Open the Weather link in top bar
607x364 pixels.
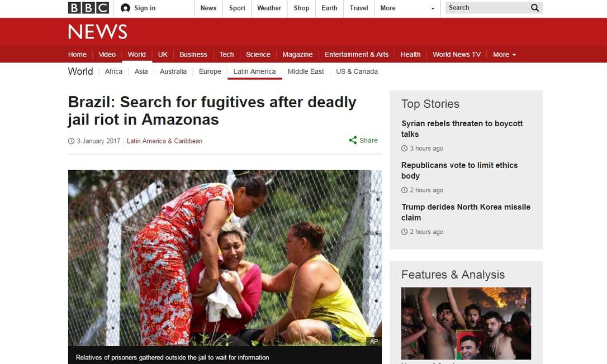(269, 8)
